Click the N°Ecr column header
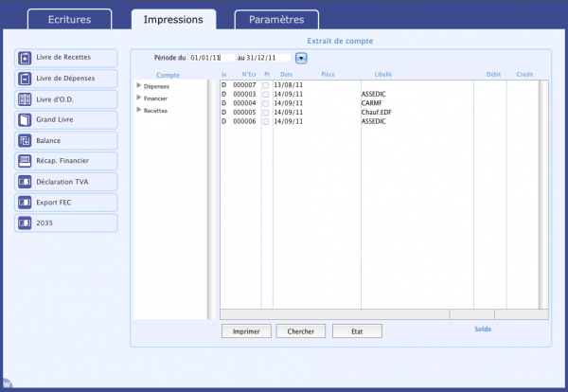Image resolution: width=568 pixels, height=392 pixels. [249, 74]
